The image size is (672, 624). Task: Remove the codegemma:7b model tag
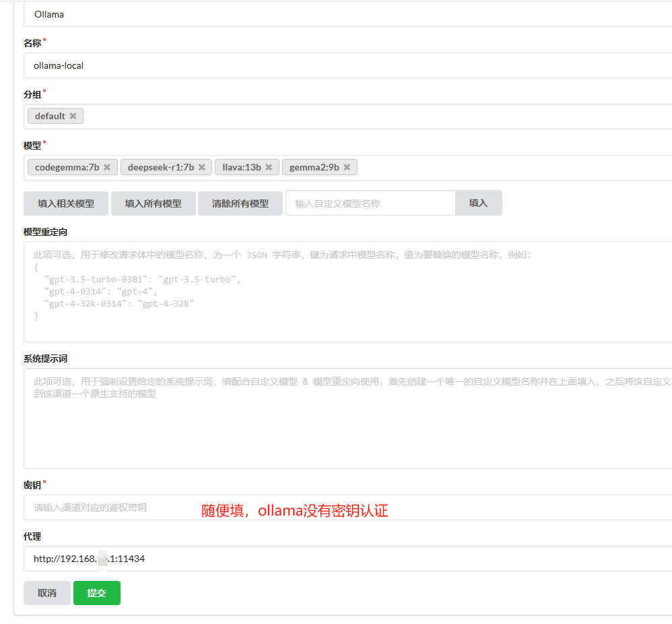[x=107, y=167]
